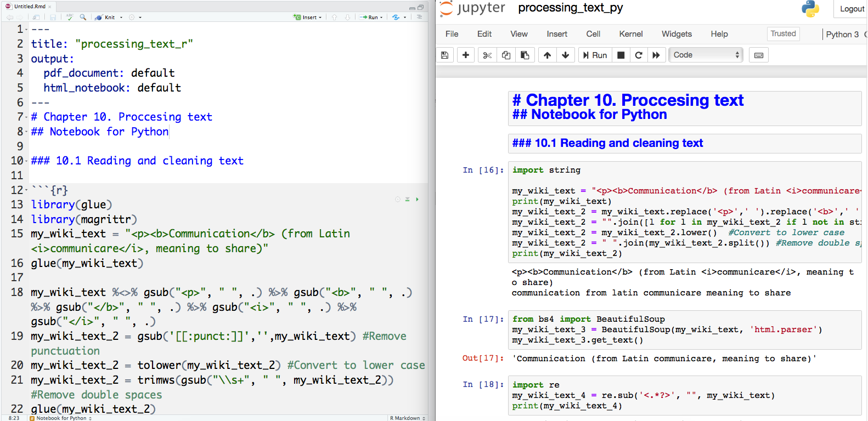This screenshot has height=421, width=868.
Task: Click the Jupyter Run cell button
Action: 595,55
